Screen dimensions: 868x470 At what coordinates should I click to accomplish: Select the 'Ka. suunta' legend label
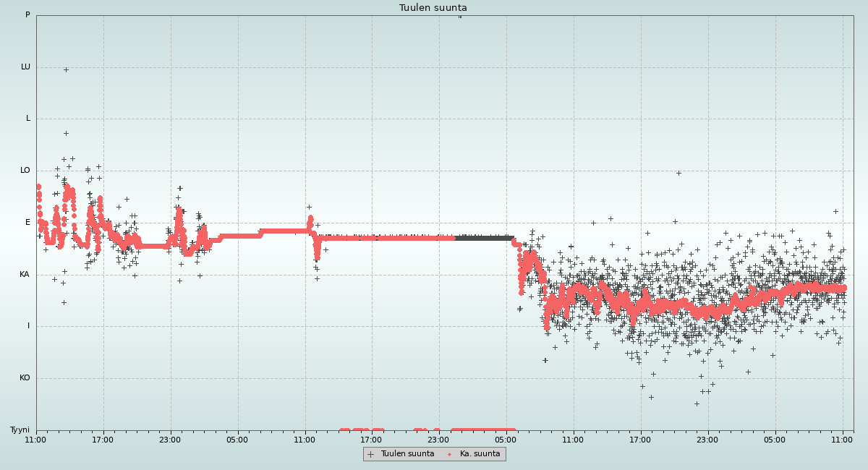tap(480, 454)
